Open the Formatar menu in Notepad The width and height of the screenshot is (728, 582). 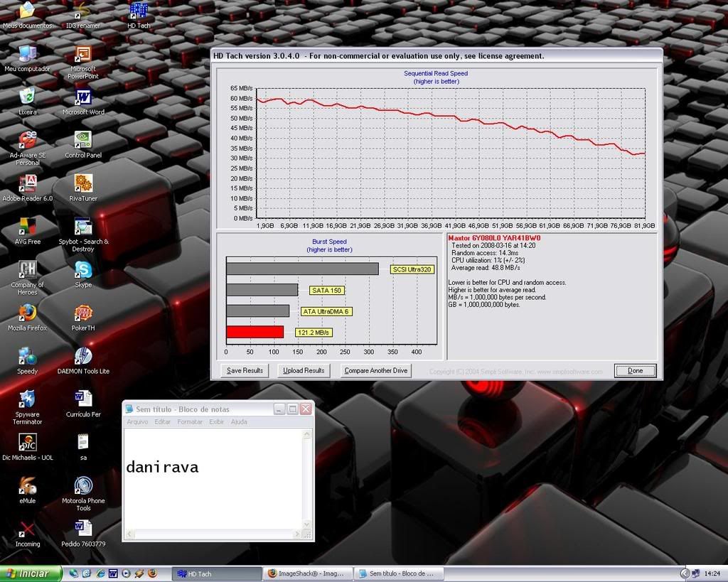coord(190,421)
